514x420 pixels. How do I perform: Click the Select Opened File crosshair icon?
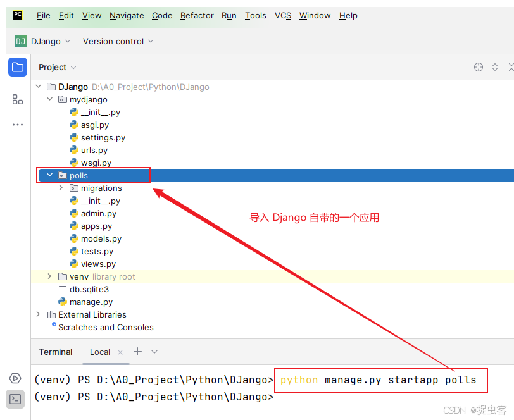(479, 67)
